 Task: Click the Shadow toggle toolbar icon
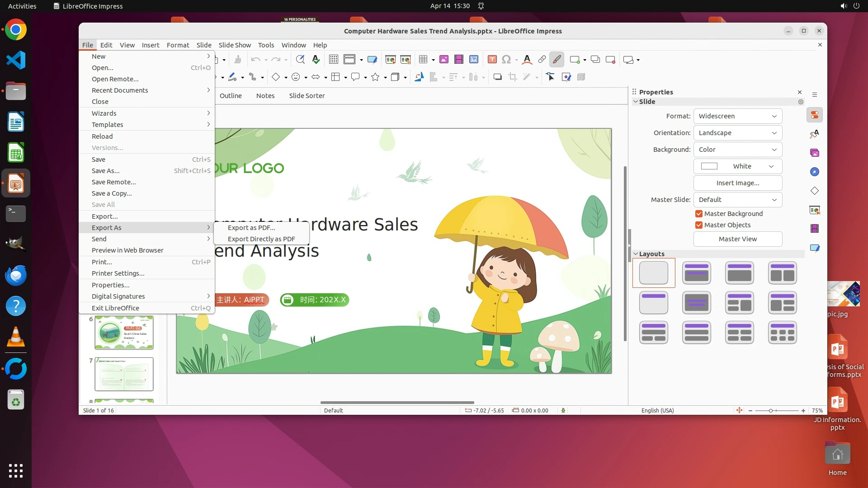coord(497,77)
